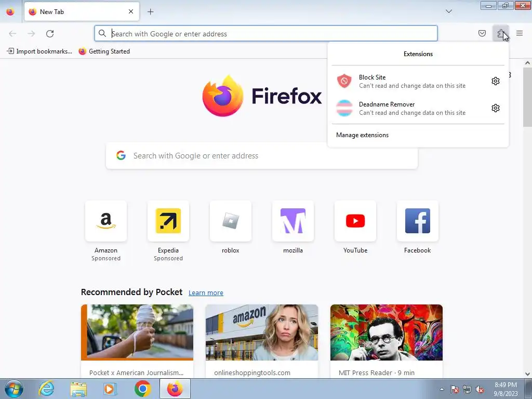Open the Pocket x American Journalism story thumbnail
The image size is (532, 399).
(x=137, y=332)
